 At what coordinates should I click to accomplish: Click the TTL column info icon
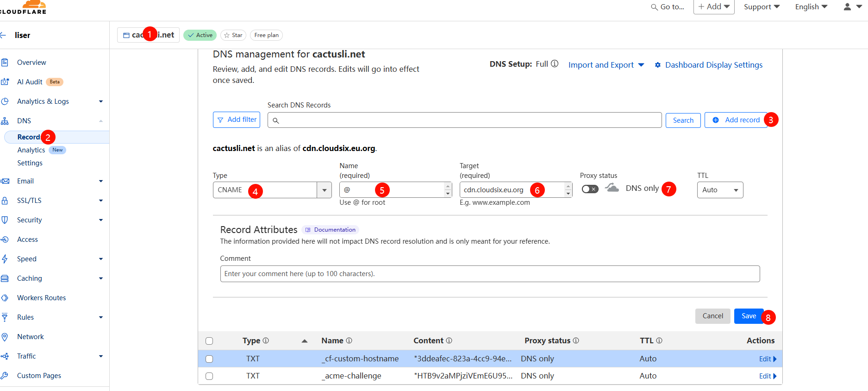coord(659,341)
